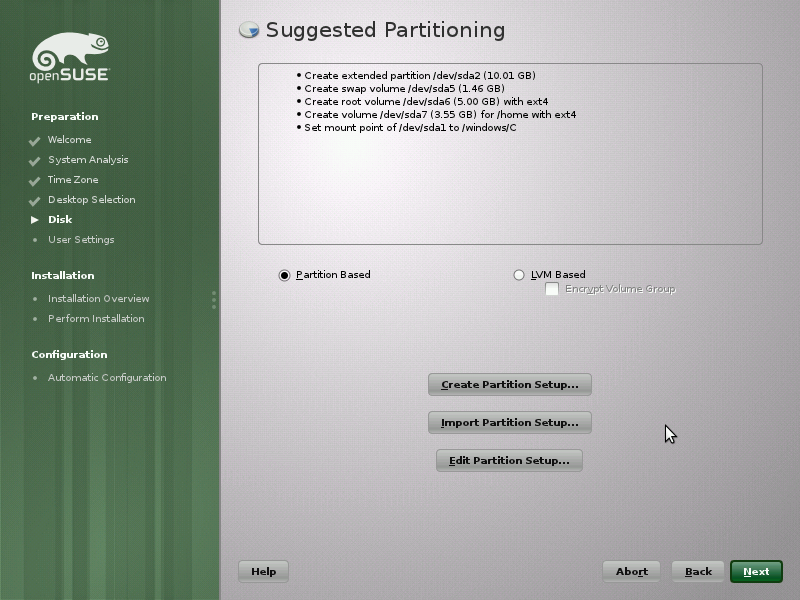The width and height of the screenshot is (800, 600).
Task: Select the LVM Based option
Action: click(x=519, y=274)
